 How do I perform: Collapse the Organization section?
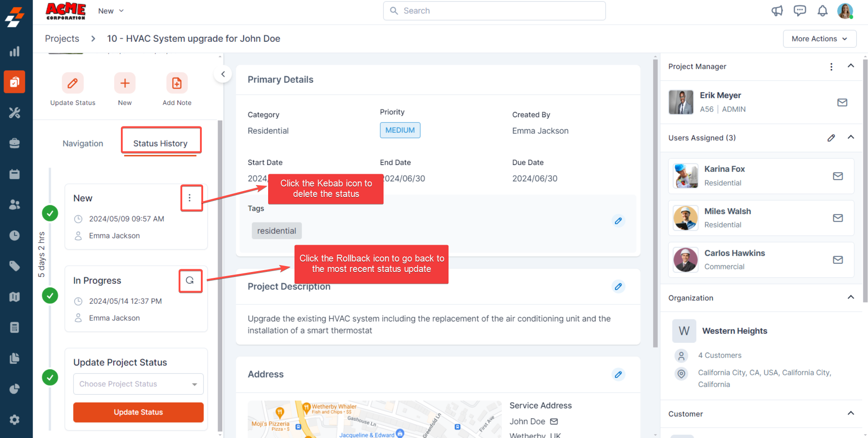[851, 297]
